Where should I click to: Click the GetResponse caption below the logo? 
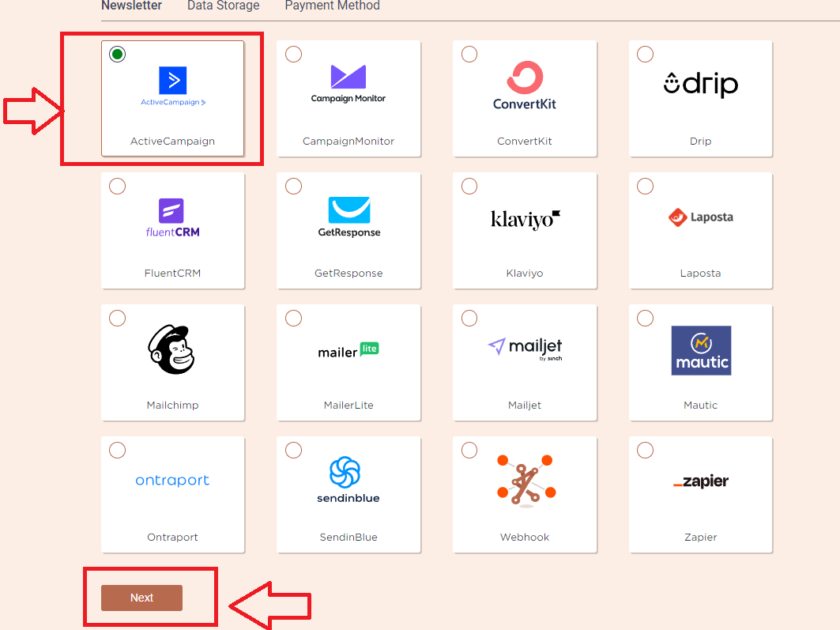(x=348, y=274)
